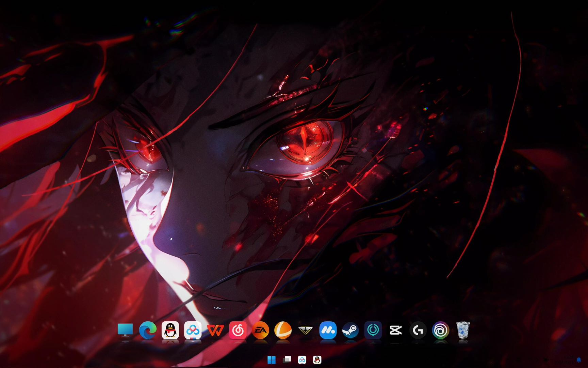Open NetEase Cloud Music in the dock

click(x=238, y=330)
